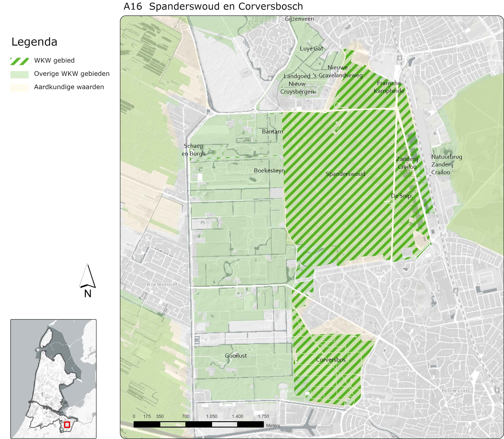Click the Legenda heading
Viewport: 504px width, 439px height.
click(x=34, y=42)
